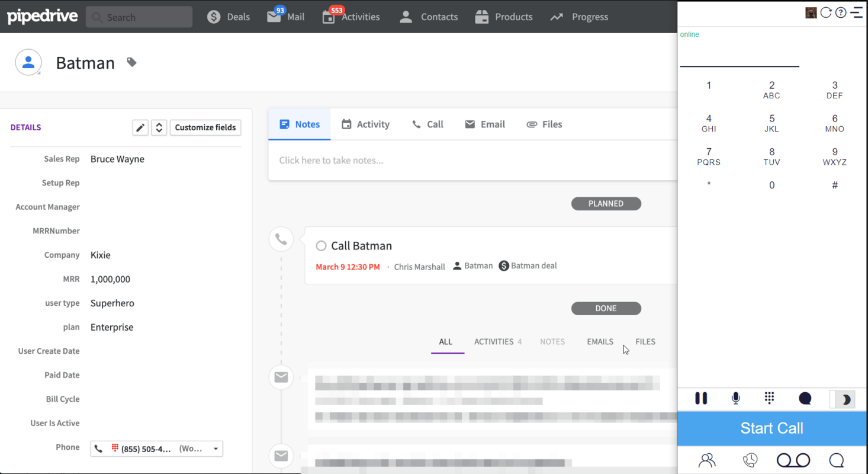The height and width of the screenshot is (474, 868).
Task: Open the keypad icon in the dialer panel
Action: click(769, 398)
